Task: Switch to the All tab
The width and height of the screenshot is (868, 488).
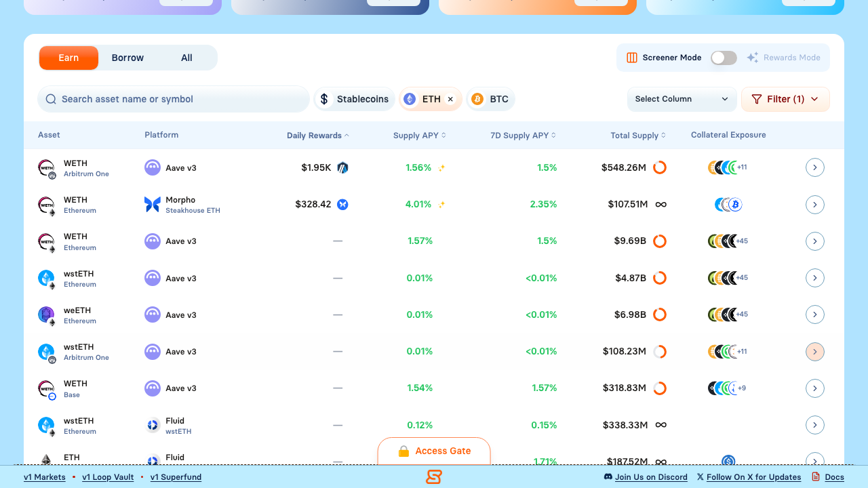Action: point(186,58)
